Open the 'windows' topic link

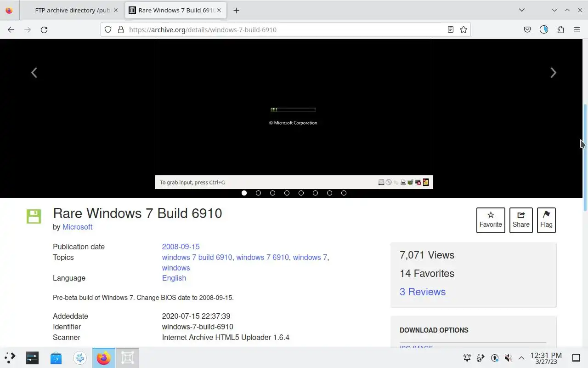pyautogui.click(x=176, y=268)
